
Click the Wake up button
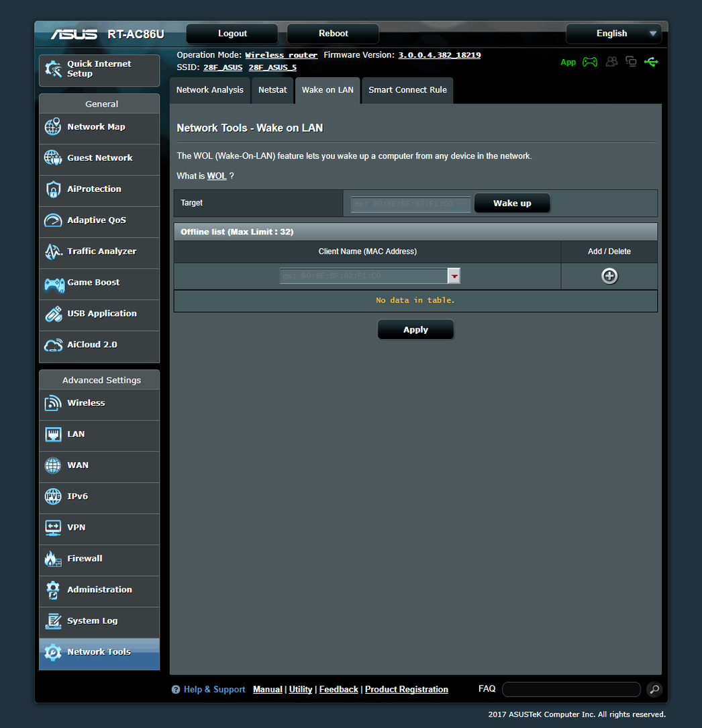click(512, 203)
